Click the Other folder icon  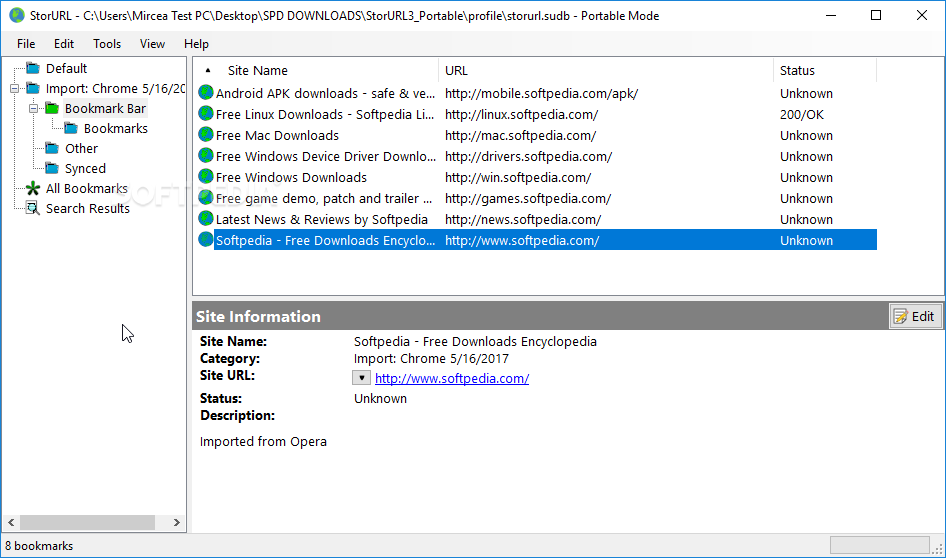click(x=52, y=148)
